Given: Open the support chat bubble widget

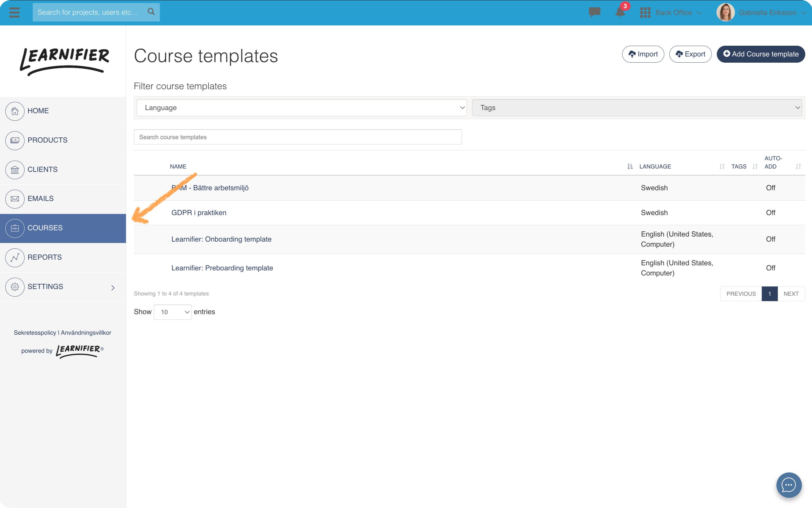Looking at the screenshot, I should click(x=789, y=485).
